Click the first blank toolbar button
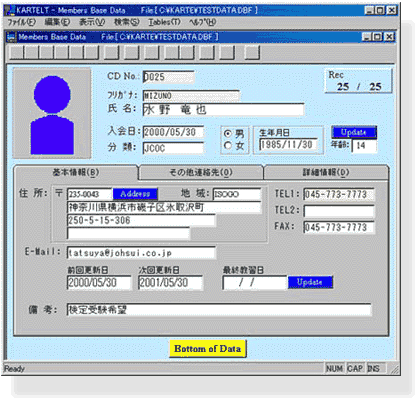Image resolution: width=416 pixels, height=399 pixels. pos(17,52)
